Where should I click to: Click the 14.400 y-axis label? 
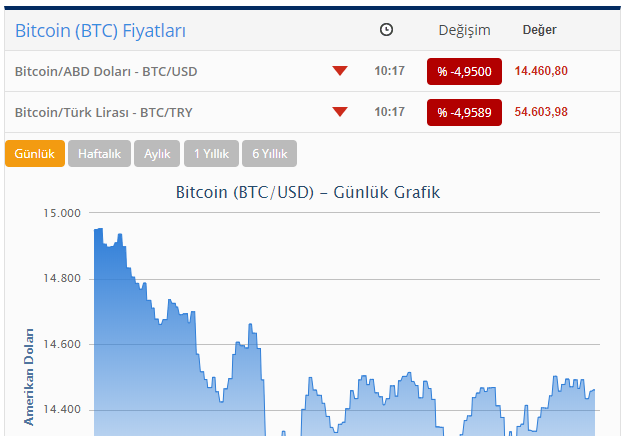(62, 409)
